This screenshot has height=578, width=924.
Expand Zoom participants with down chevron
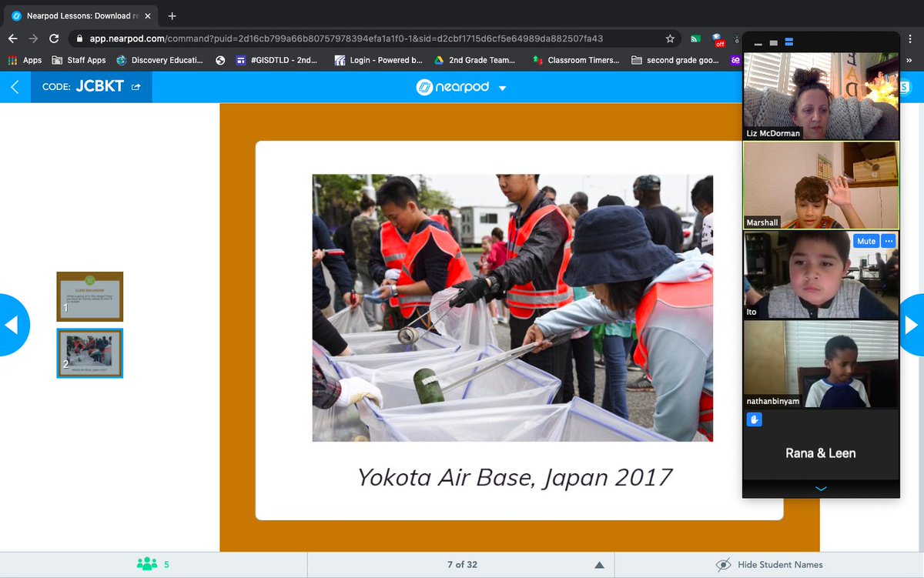click(x=821, y=489)
